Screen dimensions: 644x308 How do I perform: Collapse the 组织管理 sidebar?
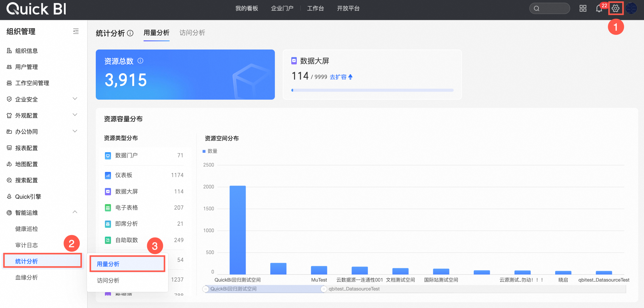[76, 31]
